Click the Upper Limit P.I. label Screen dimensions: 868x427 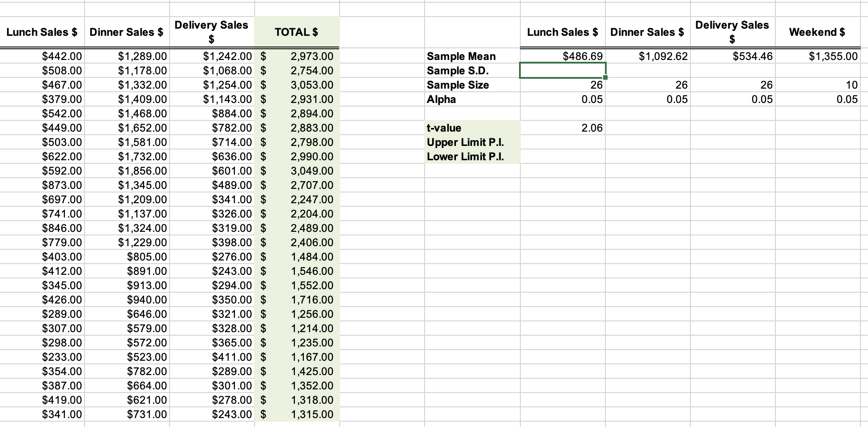(465, 142)
